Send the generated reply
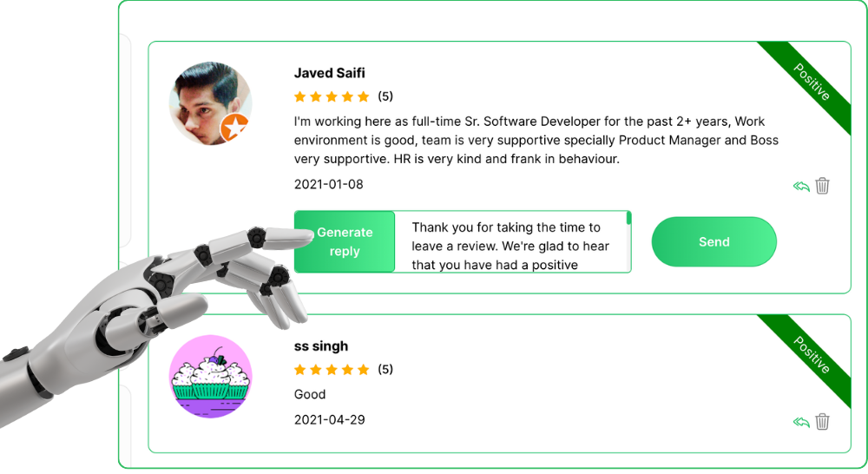Image resolution: width=868 pixels, height=474 pixels. pos(714,241)
